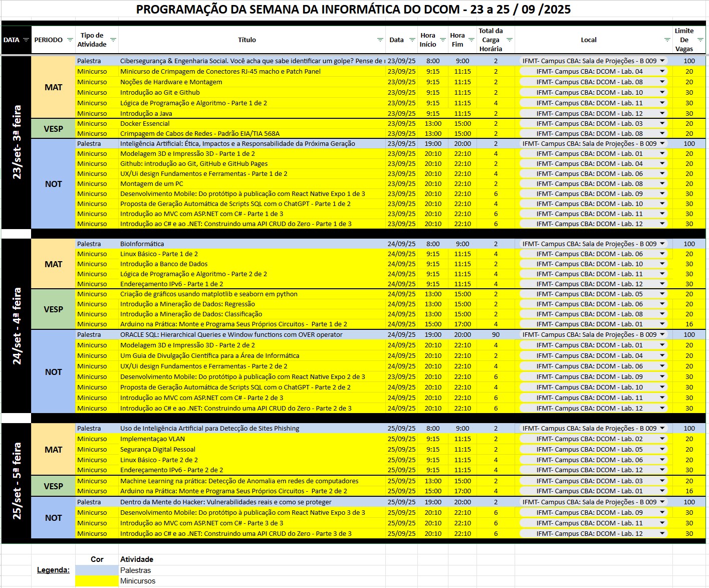This screenshot has width=709, height=588.
Task: Click the Título column filter icon
Action: 380,40
